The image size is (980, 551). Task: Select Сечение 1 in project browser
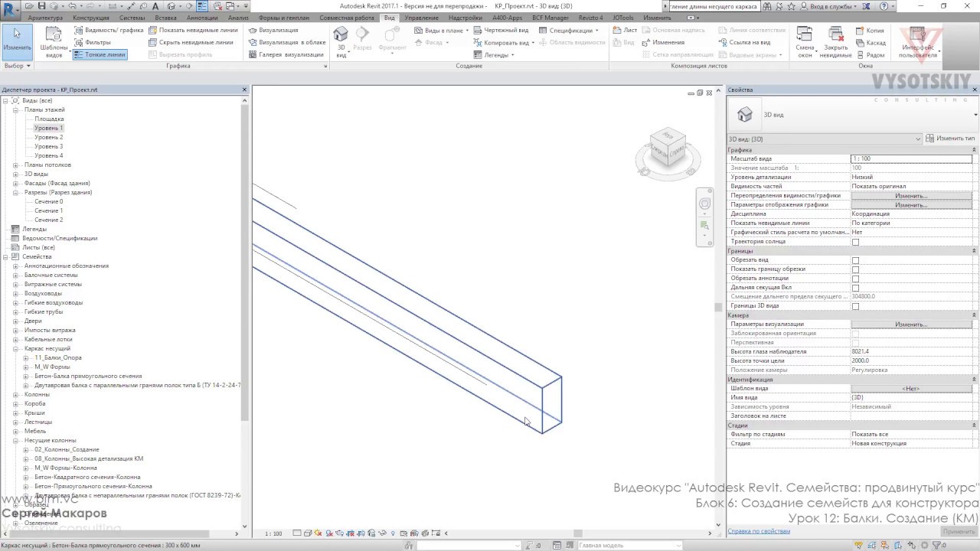[x=48, y=210]
